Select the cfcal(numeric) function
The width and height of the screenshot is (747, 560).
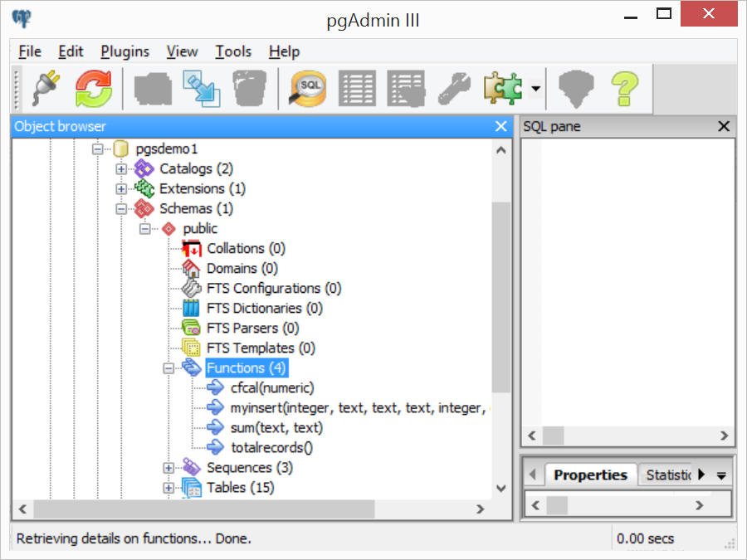pyautogui.click(x=272, y=388)
